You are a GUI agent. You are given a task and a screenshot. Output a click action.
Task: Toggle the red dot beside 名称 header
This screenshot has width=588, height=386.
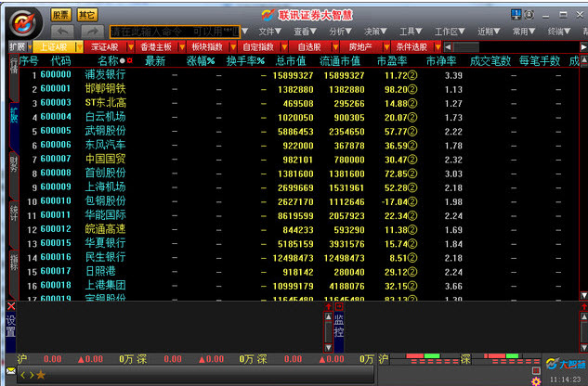(130, 60)
